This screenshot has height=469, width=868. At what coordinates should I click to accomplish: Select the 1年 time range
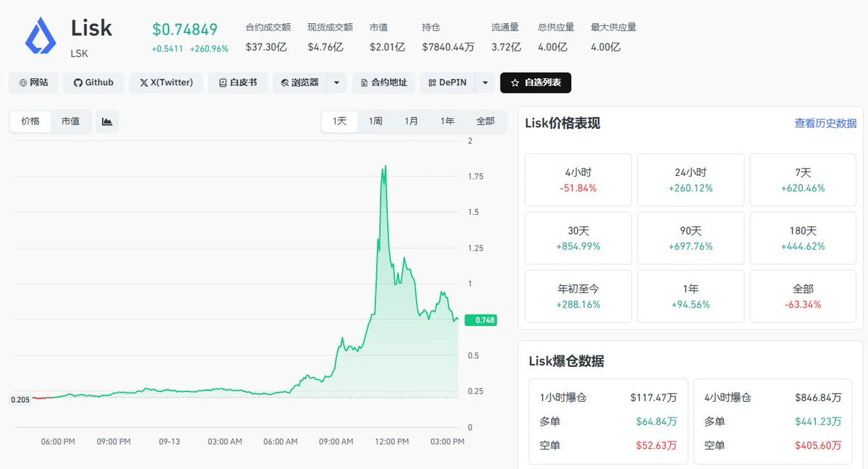(448, 121)
